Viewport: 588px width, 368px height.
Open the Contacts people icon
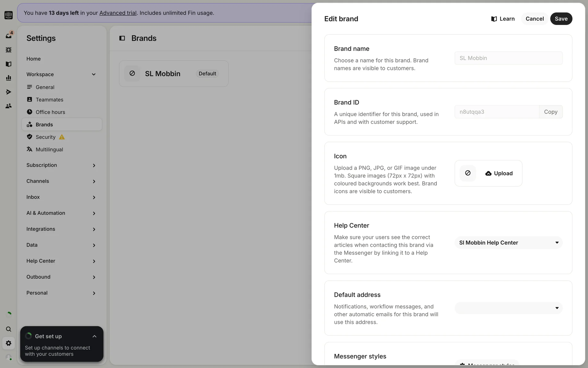(x=9, y=106)
